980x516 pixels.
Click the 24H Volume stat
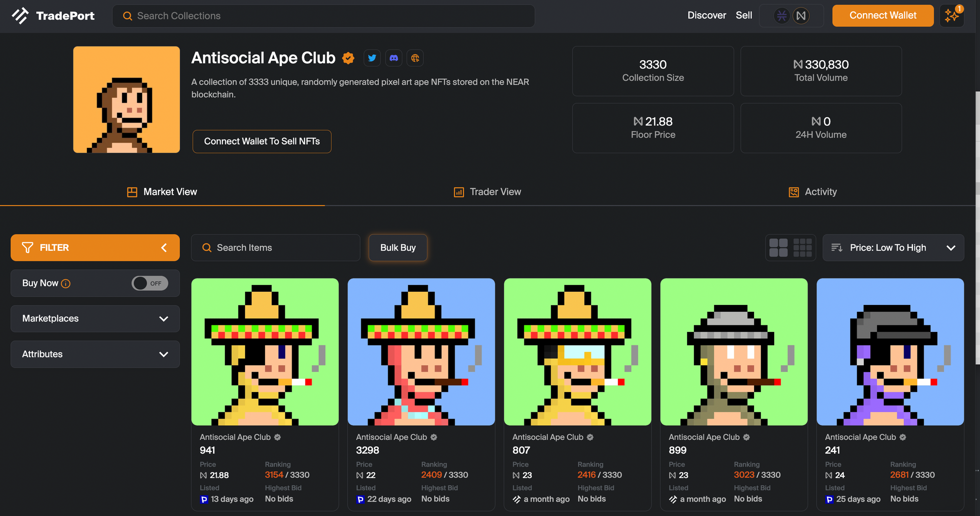tap(821, 128)
